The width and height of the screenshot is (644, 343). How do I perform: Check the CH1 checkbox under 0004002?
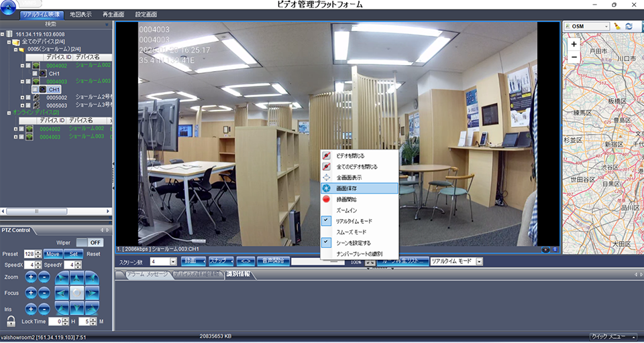click(35, 74)
